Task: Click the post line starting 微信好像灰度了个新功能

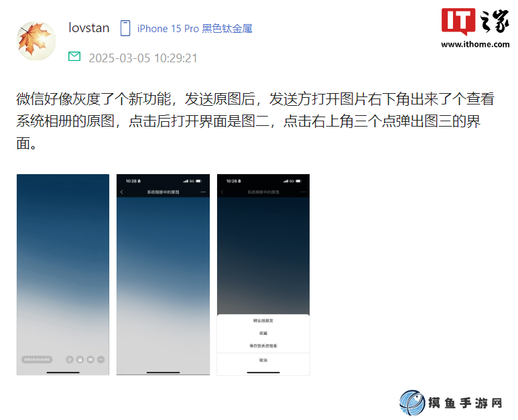Action: point(255,98)
